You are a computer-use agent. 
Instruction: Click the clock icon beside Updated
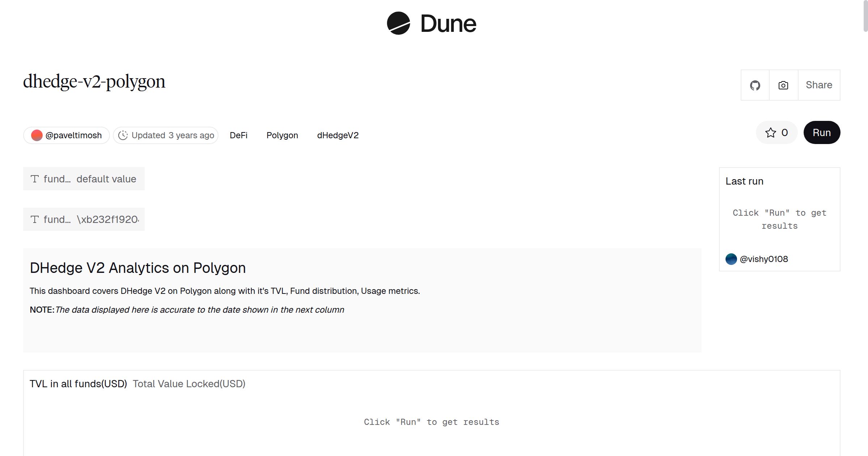pos(123,135)
